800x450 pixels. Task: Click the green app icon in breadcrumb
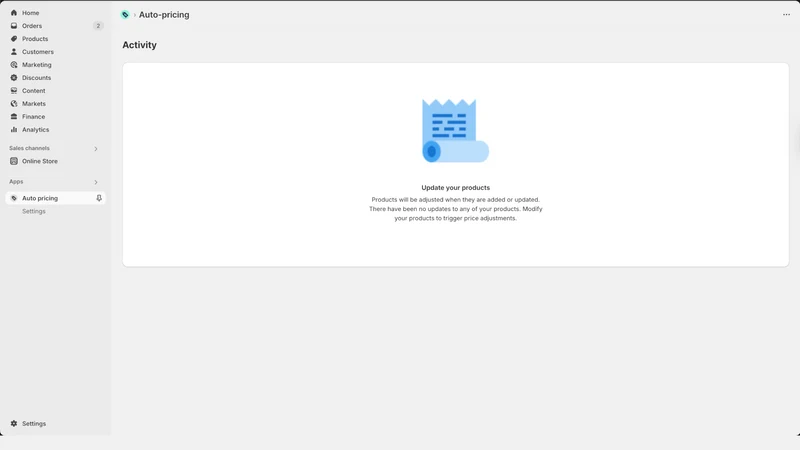125,15
